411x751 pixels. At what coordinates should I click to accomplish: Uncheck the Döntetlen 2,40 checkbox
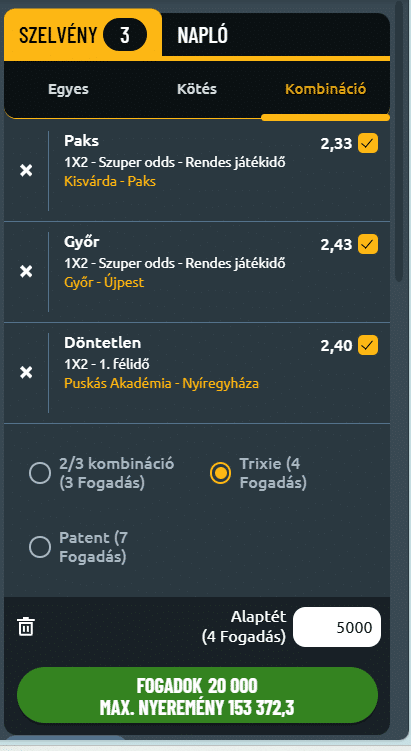pos(368,345)
